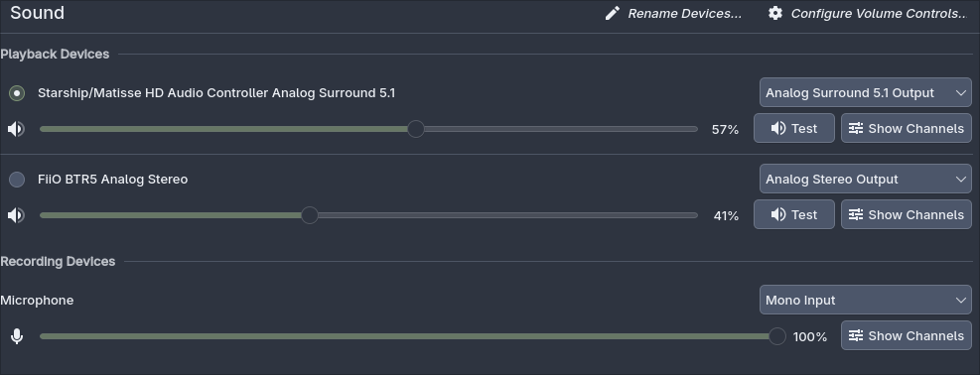Expand the Mono Input port dropdown

point(866,301)
